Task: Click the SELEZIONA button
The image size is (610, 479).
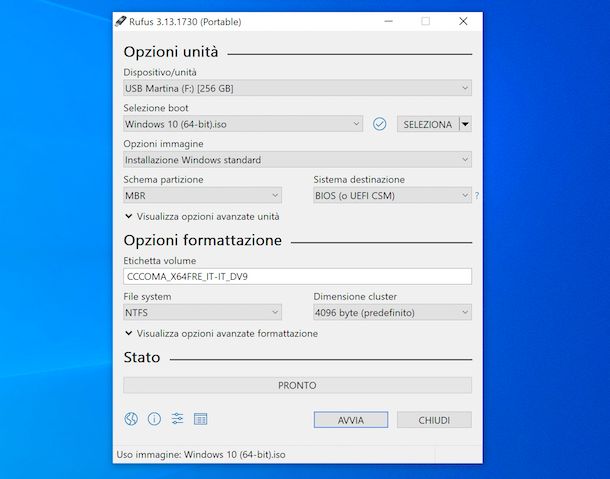Action: tap(428, 125)
